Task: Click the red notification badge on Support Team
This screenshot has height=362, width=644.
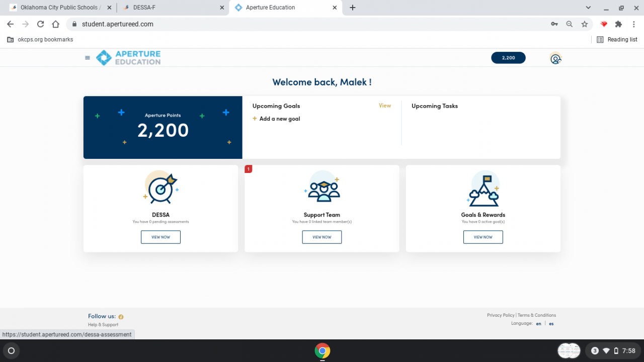Action: 249,169
